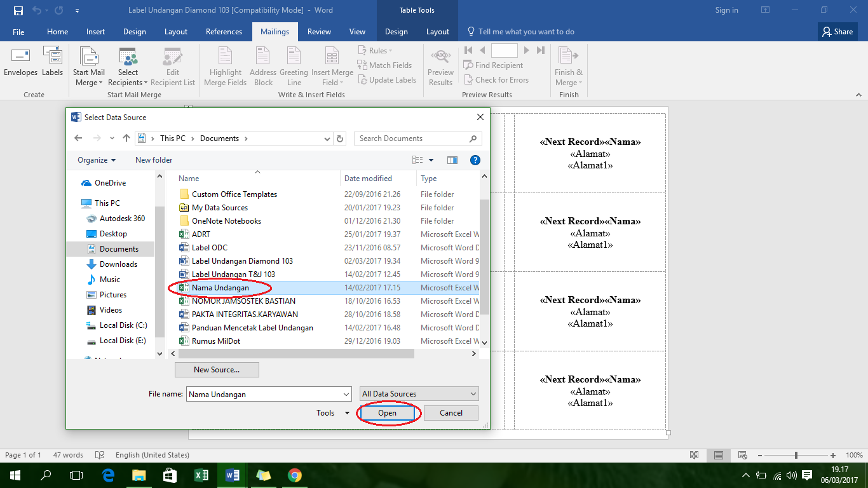Click the Labels icon in Create group
Screen dimensions: 868x488
click(52, 62)
